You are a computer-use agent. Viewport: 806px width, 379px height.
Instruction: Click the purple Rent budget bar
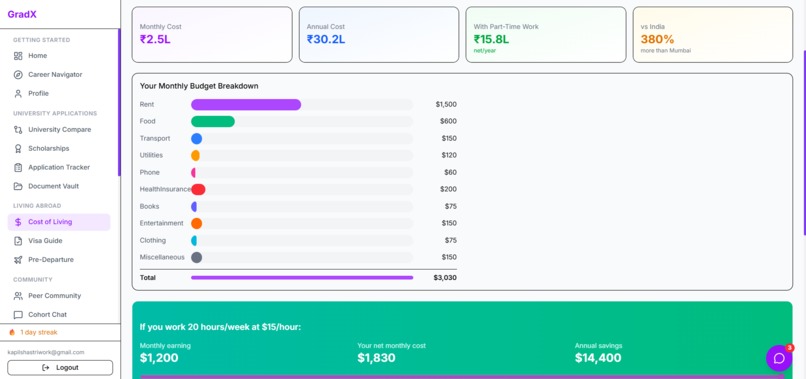246,104
